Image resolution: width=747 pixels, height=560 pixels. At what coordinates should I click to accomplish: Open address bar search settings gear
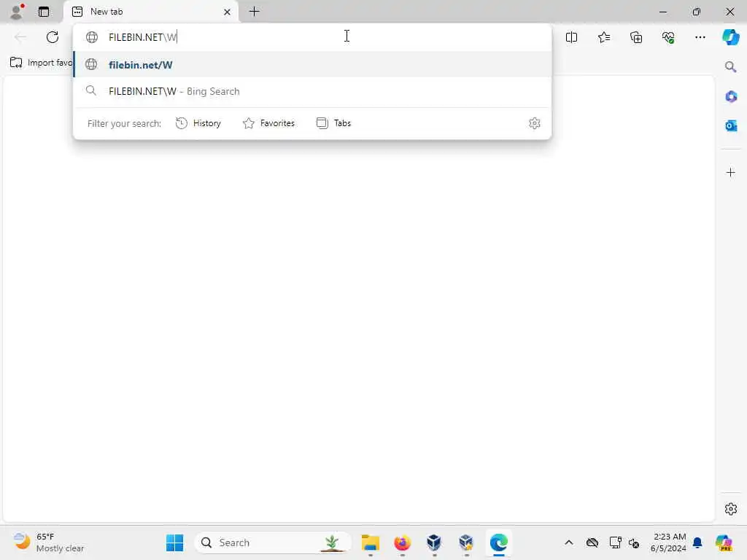(x=535, y=123)
